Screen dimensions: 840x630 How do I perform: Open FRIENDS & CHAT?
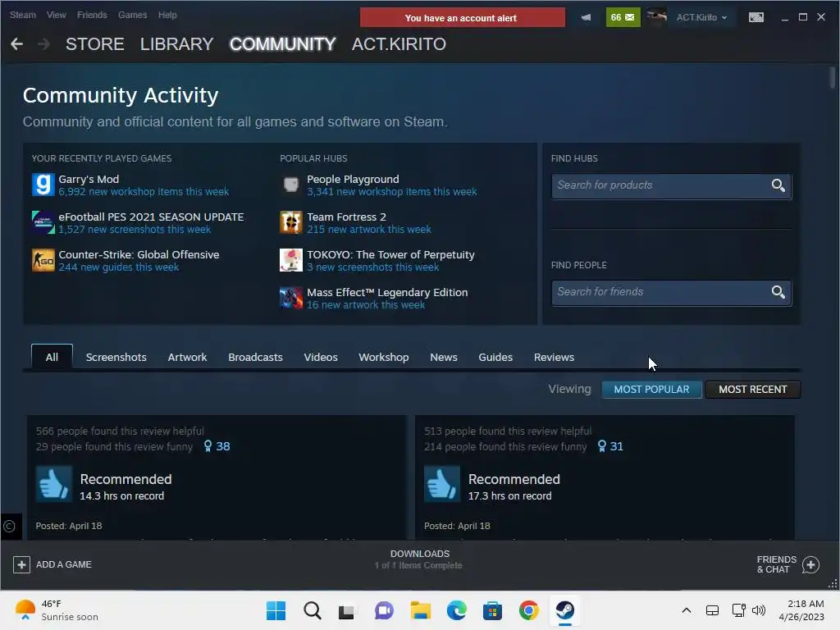(x=788, y=564)
